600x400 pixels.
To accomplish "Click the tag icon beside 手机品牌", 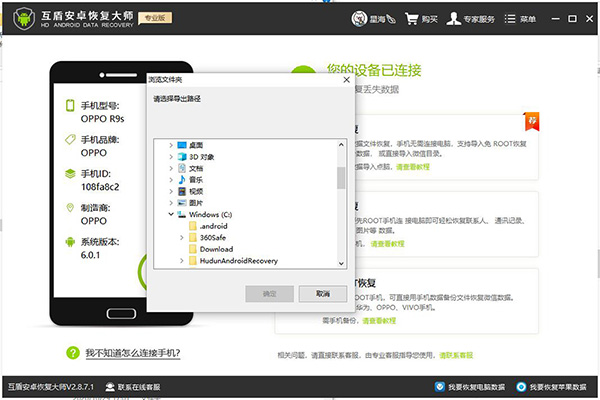I will [x=70, y=139].
